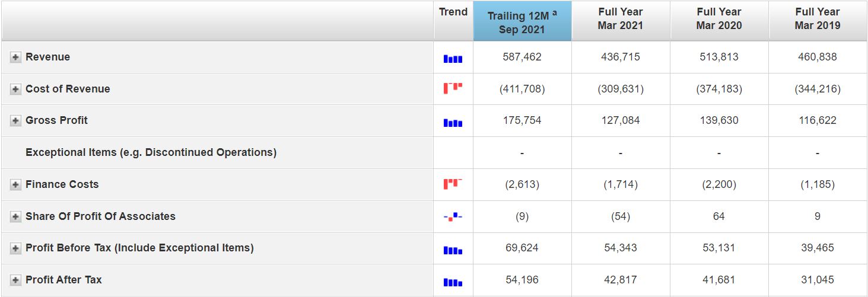Expand the Revenue row
This screenshot has width=868, height=297.
click(x=15, y=58)
